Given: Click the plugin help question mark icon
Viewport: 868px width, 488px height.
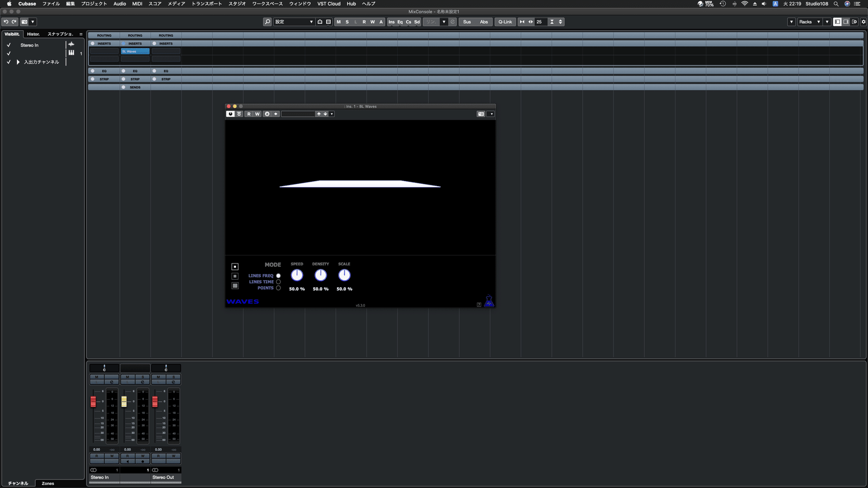Looking at the screenshot, I should pos(479,305).
